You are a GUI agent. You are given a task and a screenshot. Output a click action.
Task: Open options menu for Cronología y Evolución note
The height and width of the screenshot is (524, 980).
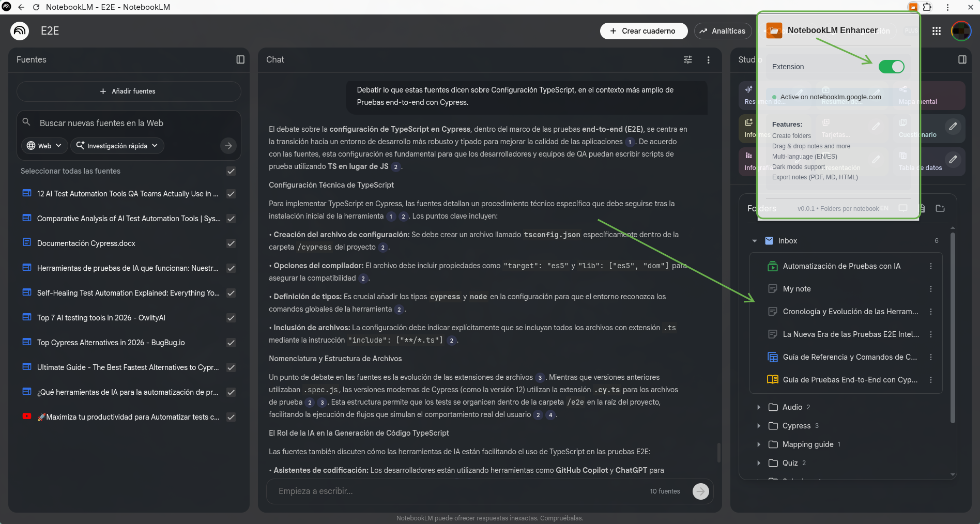(x=931, y=312)
